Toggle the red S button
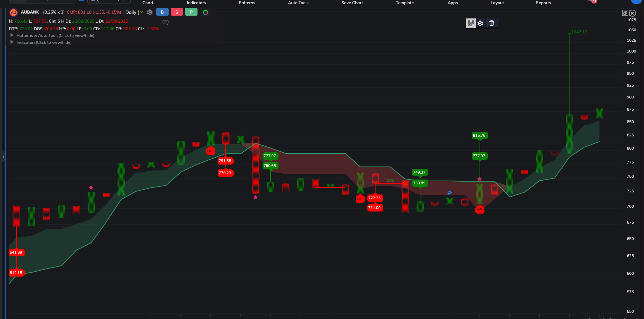The width and height of the screenshot is (644, 319). coord(177,12)
